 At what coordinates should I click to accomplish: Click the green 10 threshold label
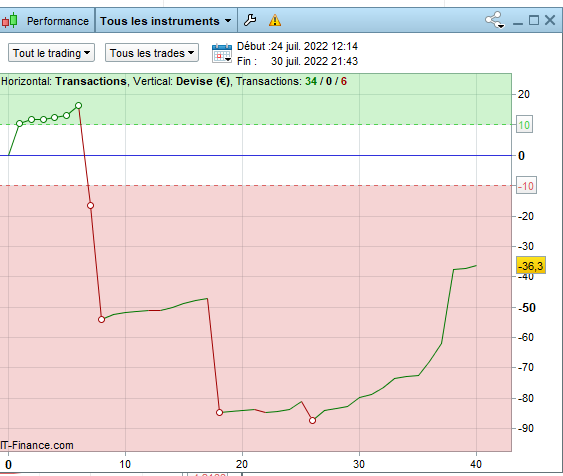(524, 125)
